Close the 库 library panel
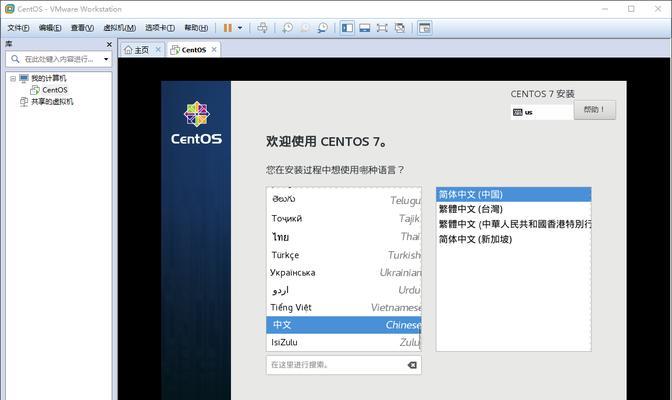The height and width of the screenshot is (400, 672). (109, 44)
